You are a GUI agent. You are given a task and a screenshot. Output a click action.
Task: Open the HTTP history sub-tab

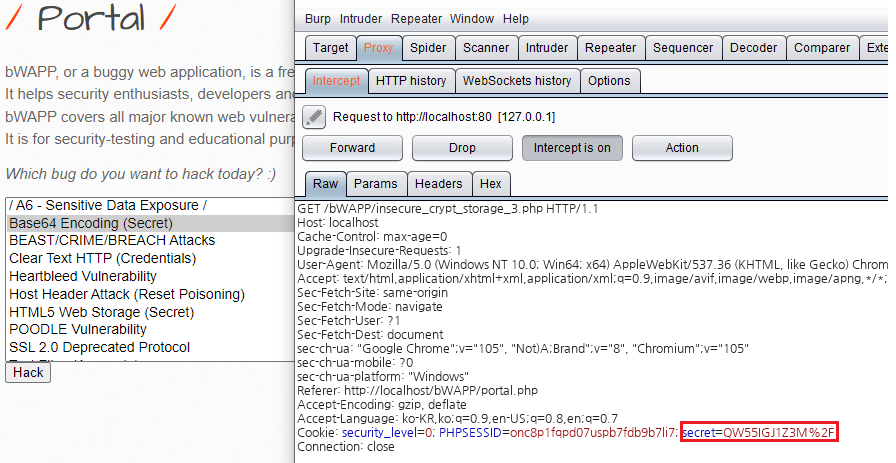411,81
